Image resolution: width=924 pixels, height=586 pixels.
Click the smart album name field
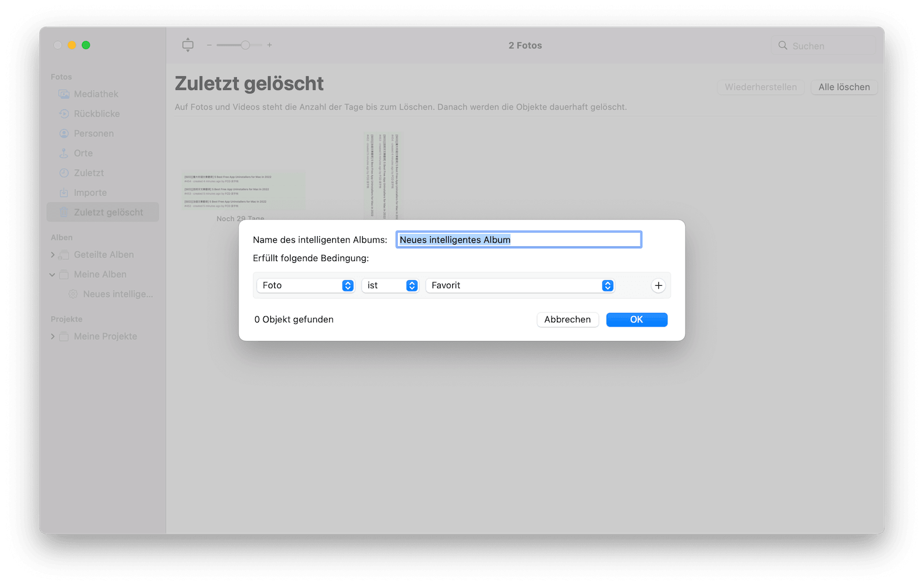pos(519,240)
